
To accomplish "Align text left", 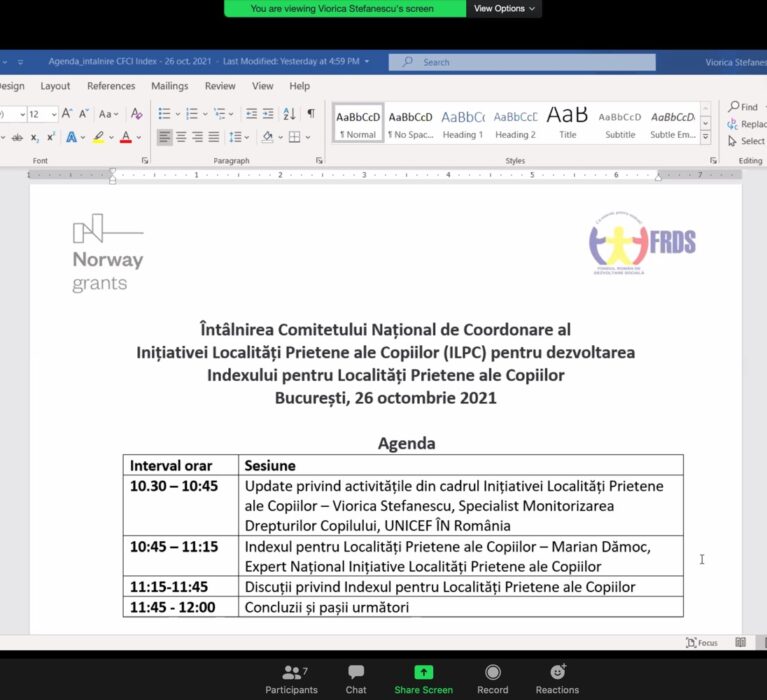I will [165, 137].
